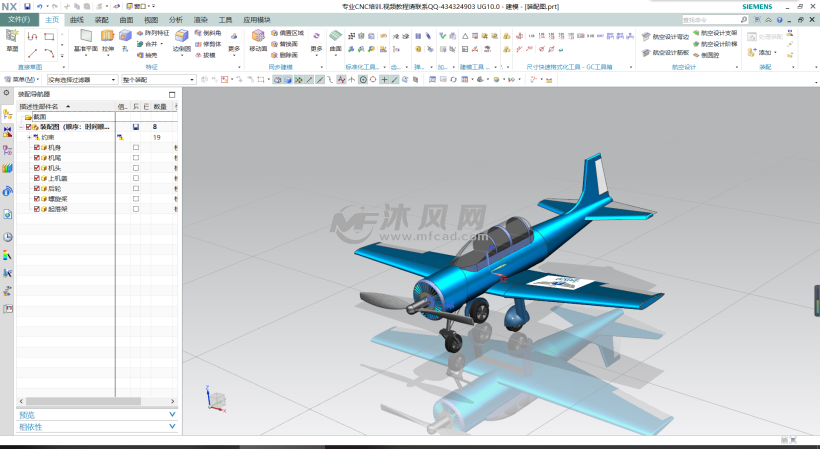The height and width of the screenshot is (449, 820).
Task: Uncheck the 机身 component checkbox
Action: click(x=37, y=148)
